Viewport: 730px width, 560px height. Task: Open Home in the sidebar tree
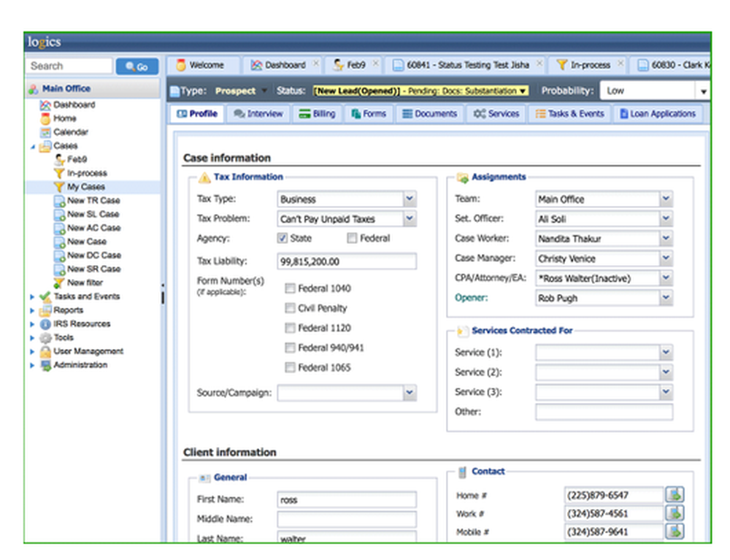65,118
